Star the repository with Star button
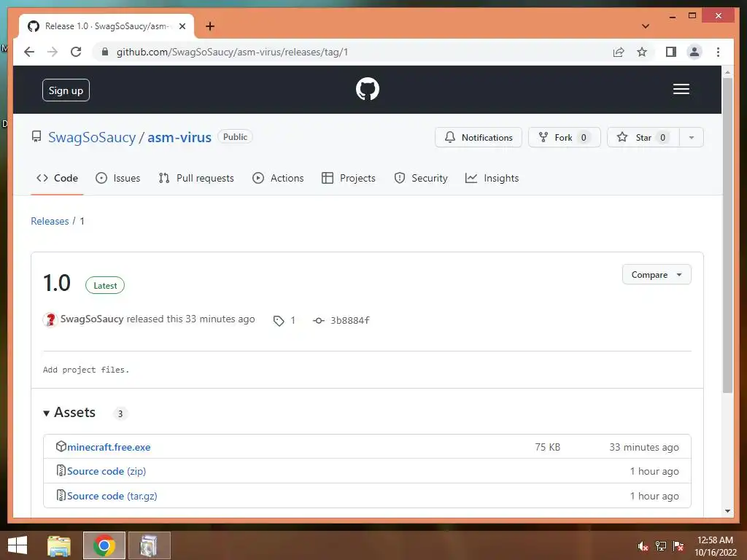The width and height of the screenshot is (747, 560). tap(643, 137)
